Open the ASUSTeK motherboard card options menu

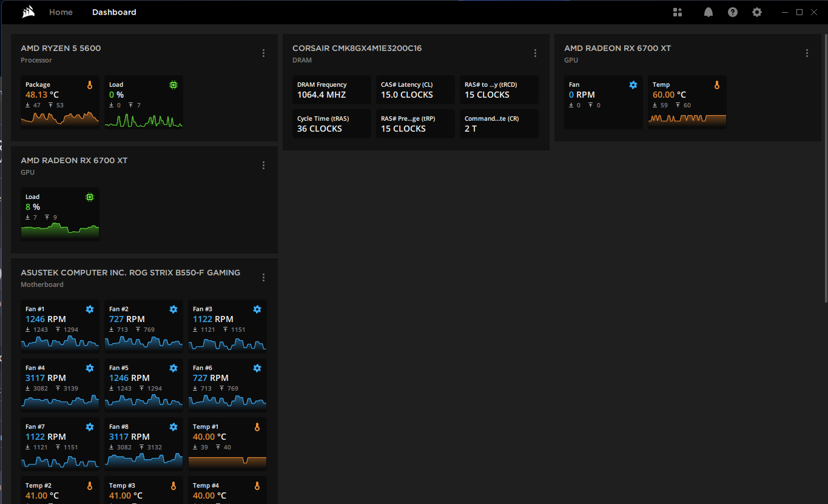point(263,278)
